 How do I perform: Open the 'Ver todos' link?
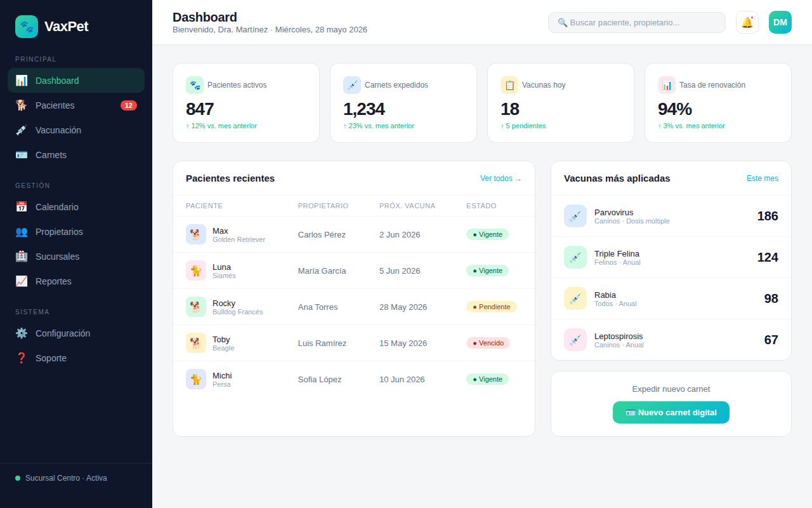point(501,178)
